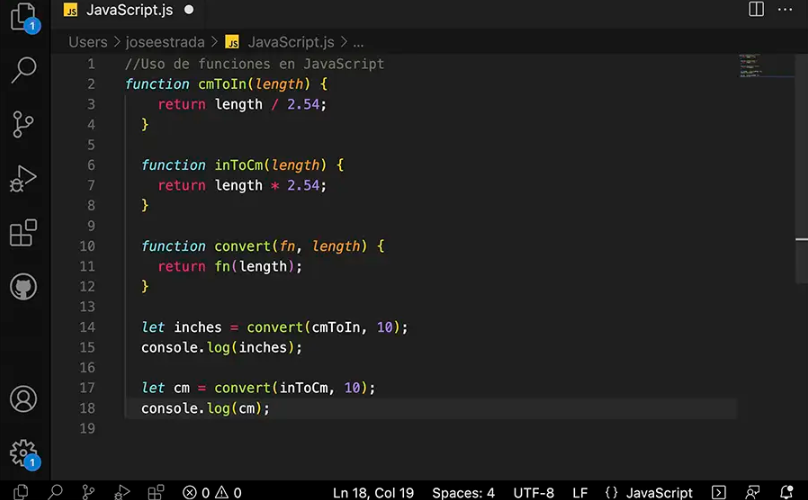Click line number 19 in the gutter

click(87, 428)
